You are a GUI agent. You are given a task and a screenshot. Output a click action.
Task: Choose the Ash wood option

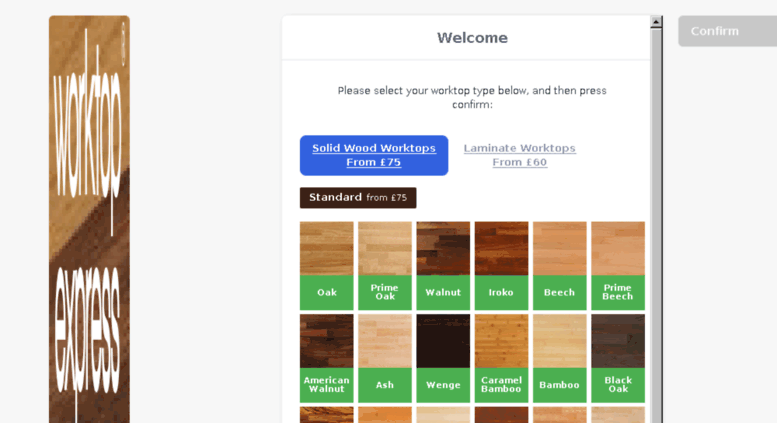coord(385,358)
